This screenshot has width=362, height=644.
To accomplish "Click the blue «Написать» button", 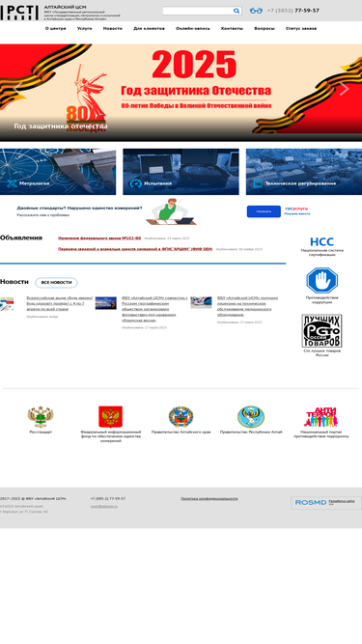I will point(264,211).
